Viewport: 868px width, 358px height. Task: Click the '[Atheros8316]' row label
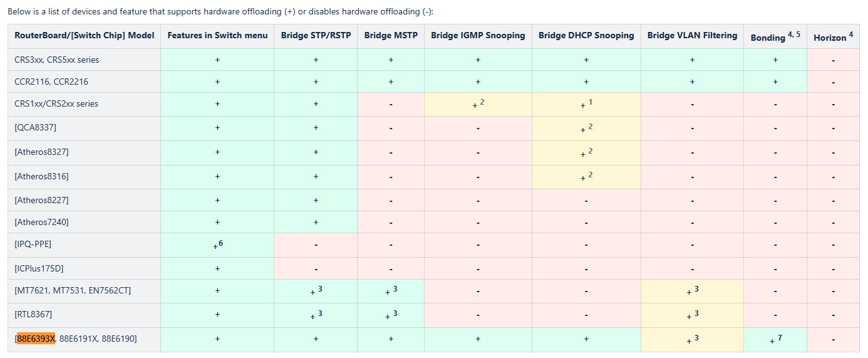point(41,177)
